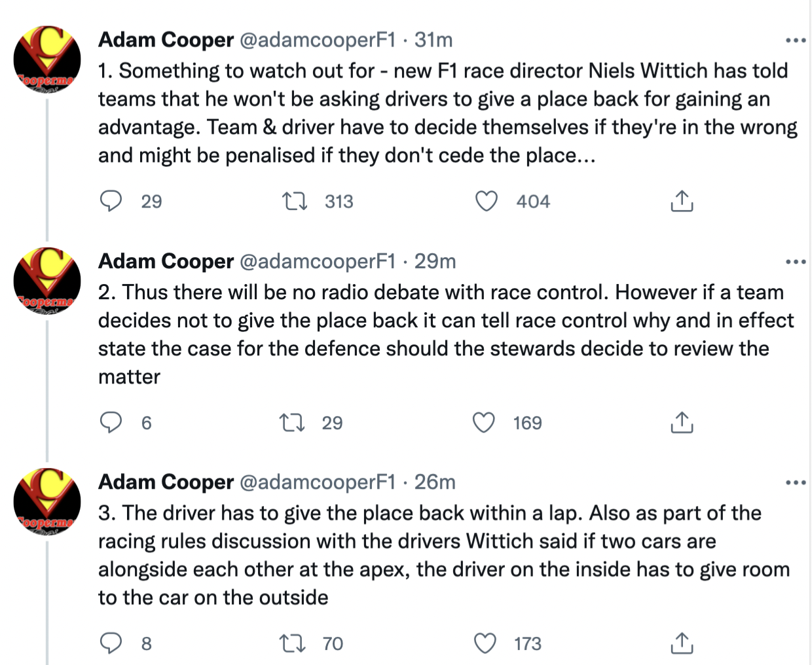Share the first tweet in the thread
The height and width of the screenshot is (665, 812).
[x=682, y=201]
